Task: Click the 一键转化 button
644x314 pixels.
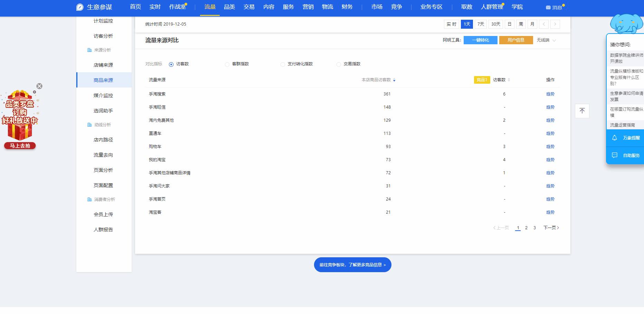Action: click(x=480, y=40)
